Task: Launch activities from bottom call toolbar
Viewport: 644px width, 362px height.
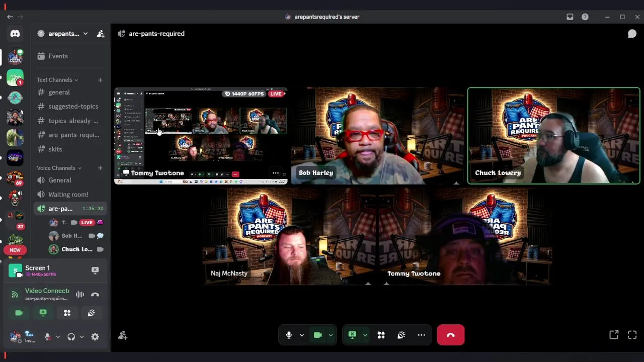Action: [381, 335]
